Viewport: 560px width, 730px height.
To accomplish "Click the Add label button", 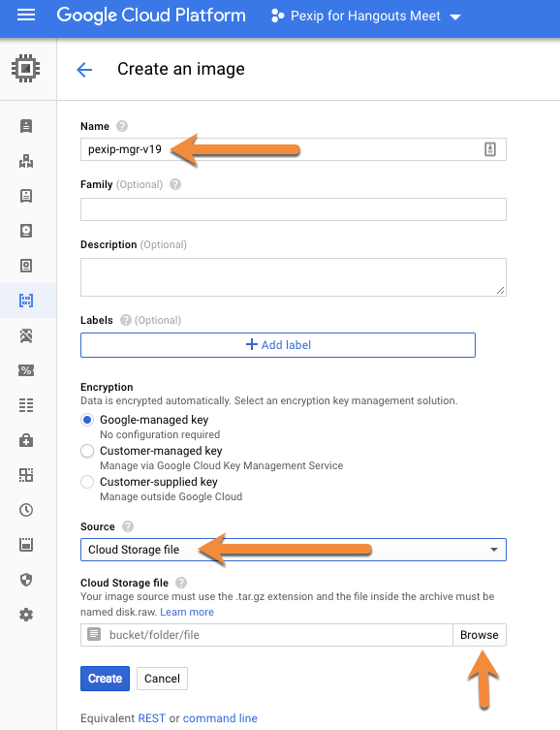I will 278,345.
